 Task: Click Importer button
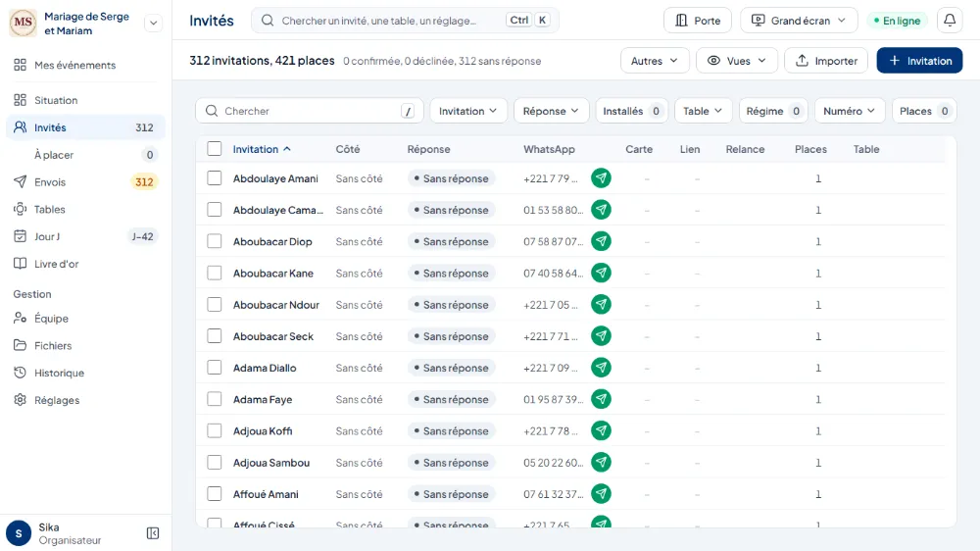coord(826,61)
